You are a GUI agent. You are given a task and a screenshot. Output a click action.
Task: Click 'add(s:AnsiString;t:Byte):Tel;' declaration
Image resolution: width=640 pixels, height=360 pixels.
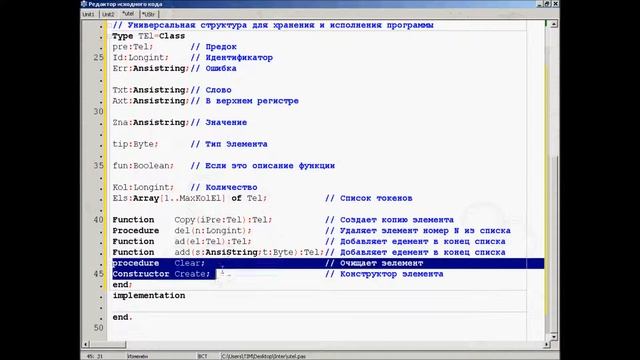point(249,252)
